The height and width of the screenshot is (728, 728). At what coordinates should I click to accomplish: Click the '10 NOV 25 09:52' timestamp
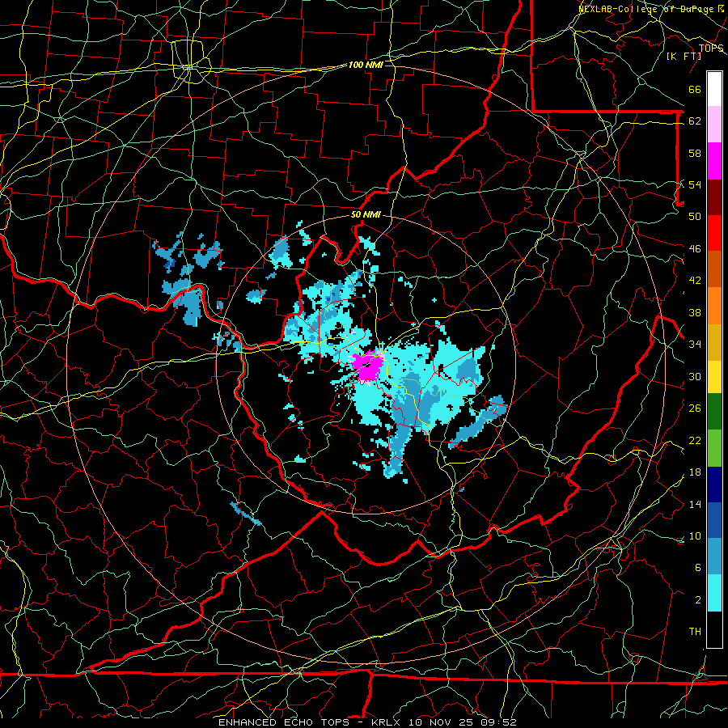pos(463,722)
